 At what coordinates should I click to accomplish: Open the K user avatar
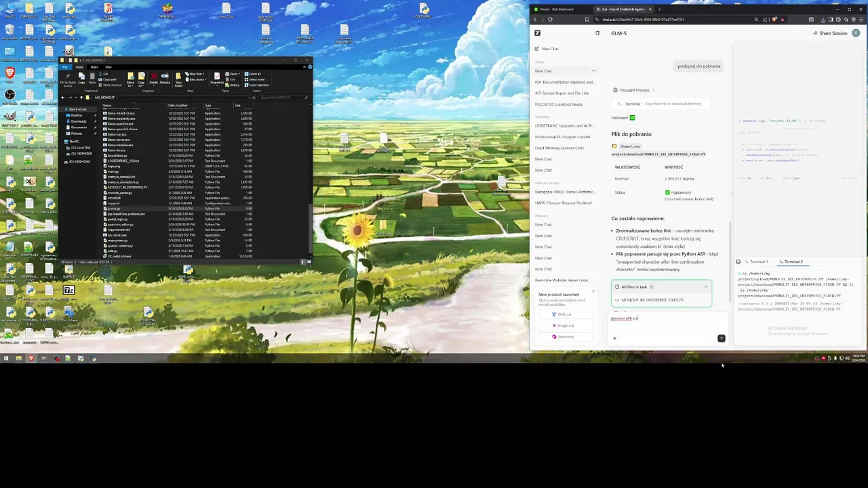[856, 33]
